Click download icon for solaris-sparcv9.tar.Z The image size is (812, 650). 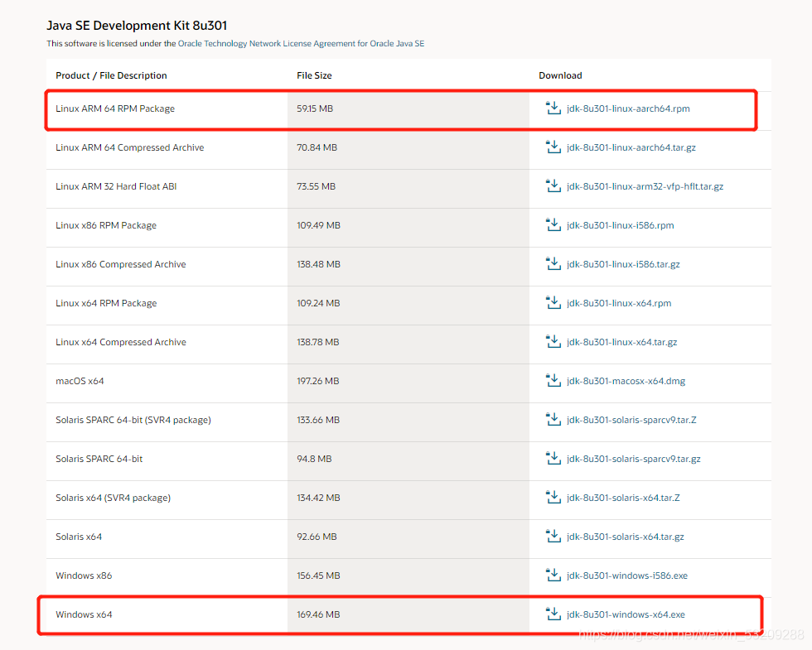coord(553,419)
